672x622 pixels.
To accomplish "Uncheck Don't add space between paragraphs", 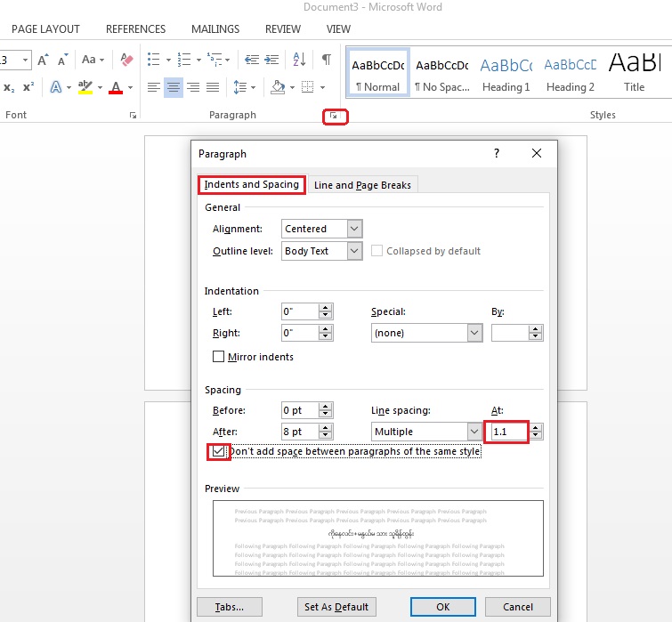I will pyautogui.click(x=218, y=451).
